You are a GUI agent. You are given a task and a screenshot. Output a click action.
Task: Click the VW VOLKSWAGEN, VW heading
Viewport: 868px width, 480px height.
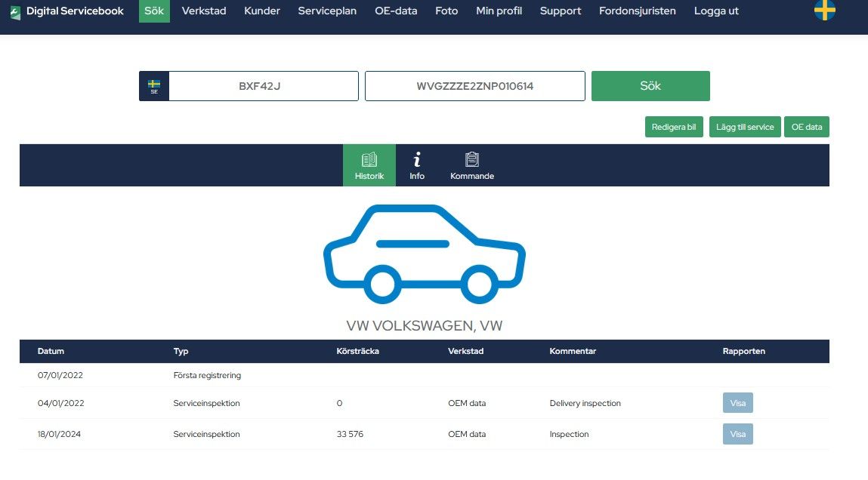425,326
